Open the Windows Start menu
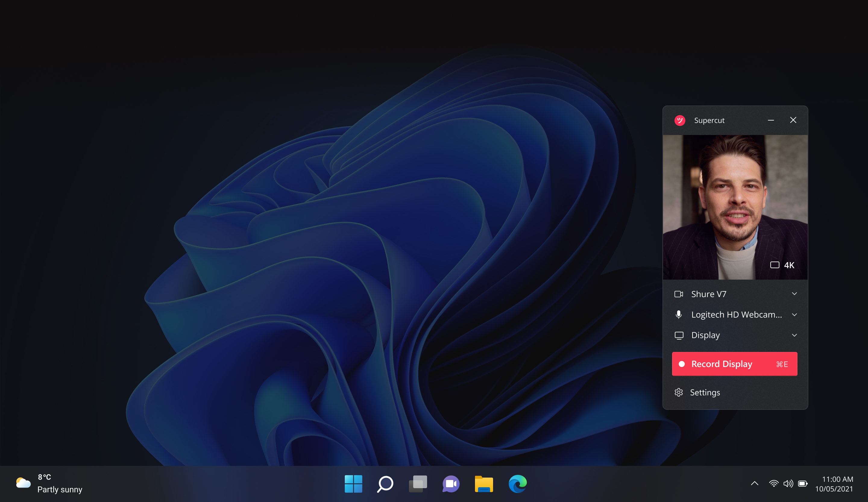This screenshot has width=868, height=502. [353, 484]
